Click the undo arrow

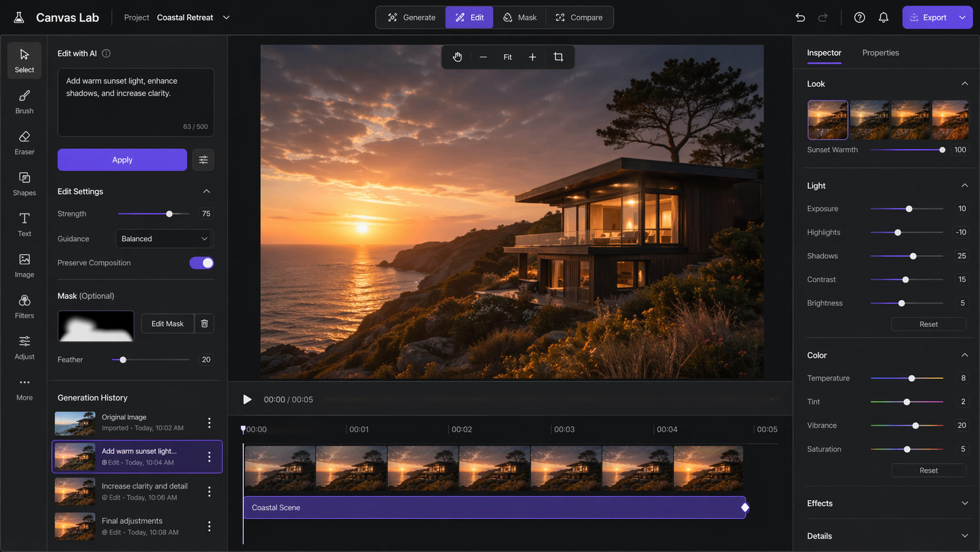800,18
